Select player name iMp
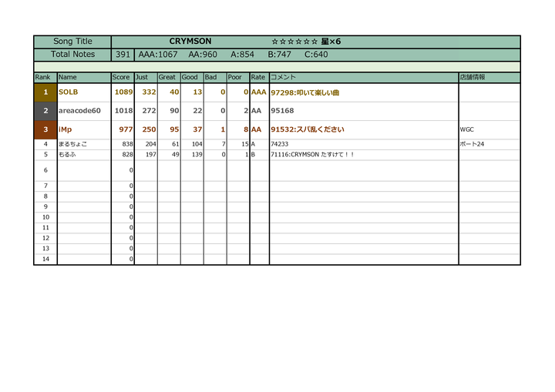Viewport: 555px width, 392px height. 65,129
